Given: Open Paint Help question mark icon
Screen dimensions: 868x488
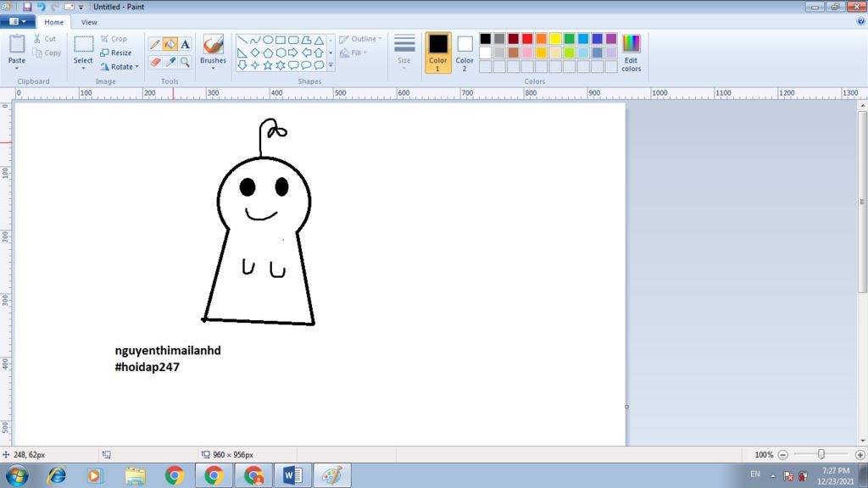Looking at the screenshot, I should (861, 21).
